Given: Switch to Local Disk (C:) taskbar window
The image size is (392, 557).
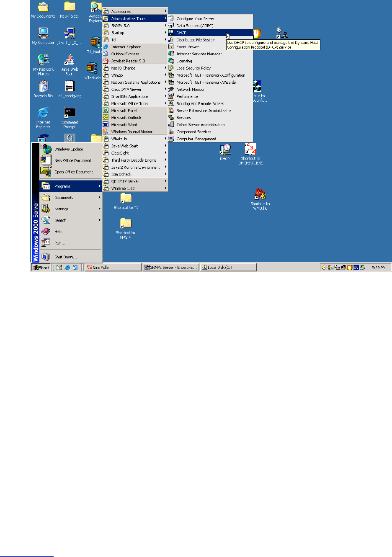Looking at the screenshot, I should click(x=228, y=267).
